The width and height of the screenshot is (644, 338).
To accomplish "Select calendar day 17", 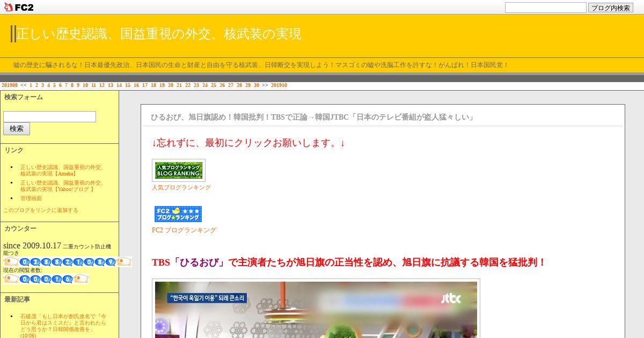I will 145,85.
